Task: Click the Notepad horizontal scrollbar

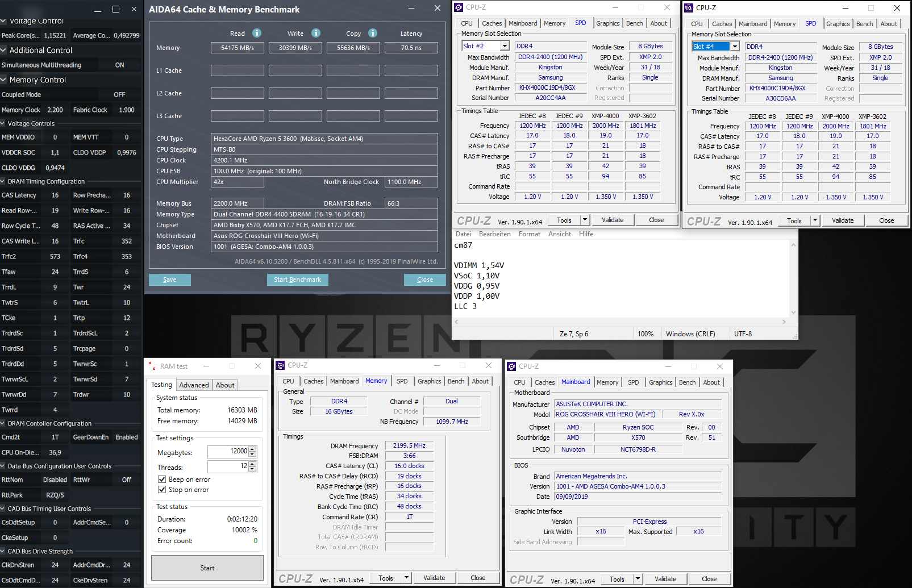Action: [619, 322]
